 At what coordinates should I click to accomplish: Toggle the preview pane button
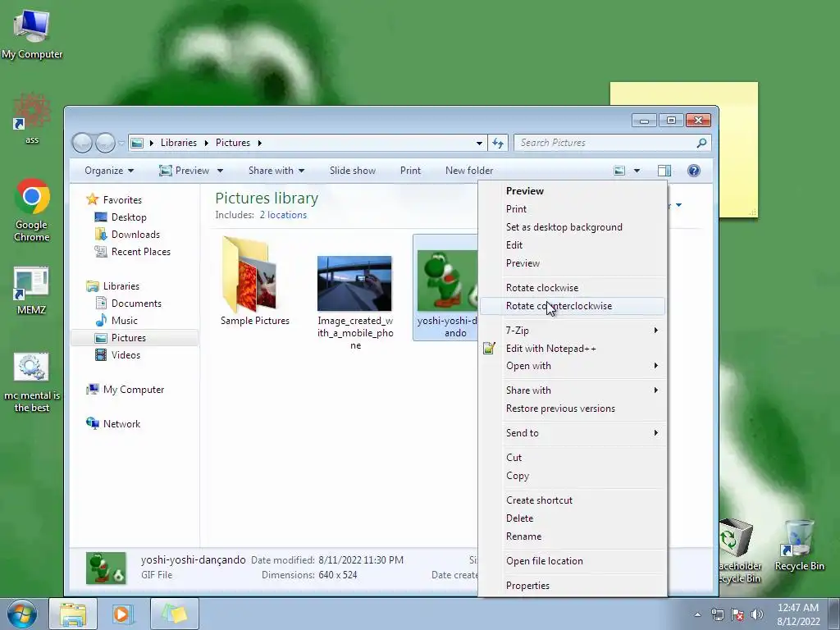[664, 171]
